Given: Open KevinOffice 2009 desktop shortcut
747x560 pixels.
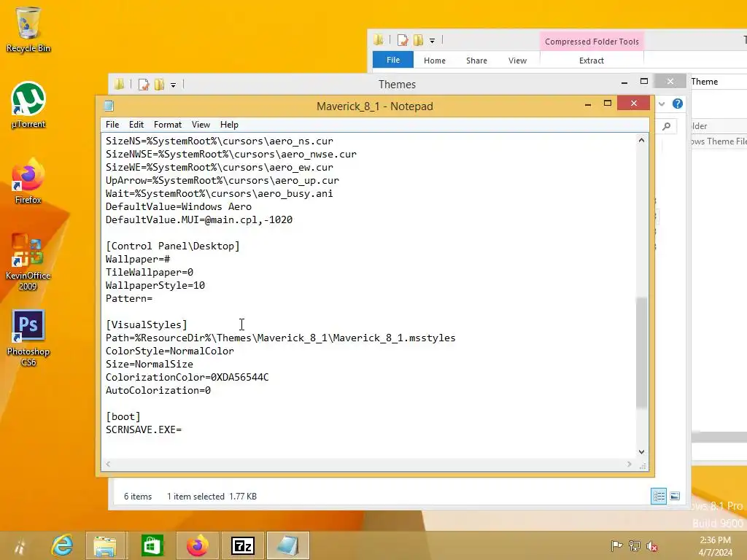Looking at the screenshot, I should [x=28, y=262].
